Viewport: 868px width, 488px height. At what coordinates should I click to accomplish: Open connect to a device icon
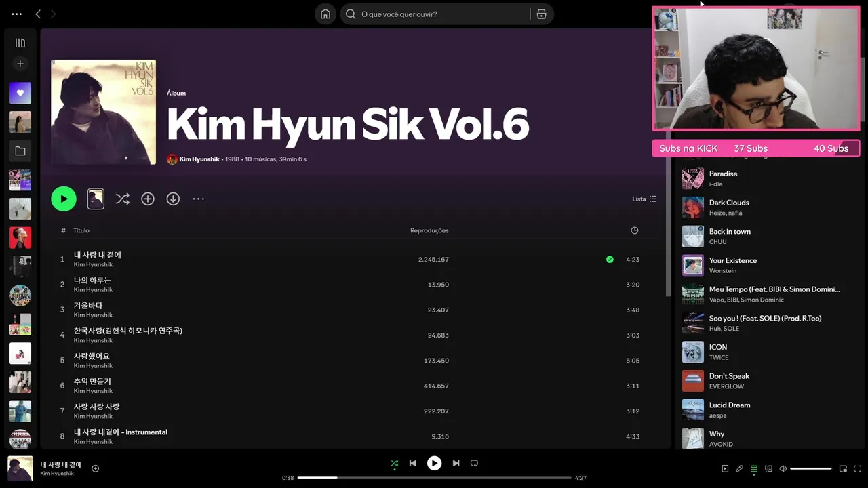pos(768,468)
